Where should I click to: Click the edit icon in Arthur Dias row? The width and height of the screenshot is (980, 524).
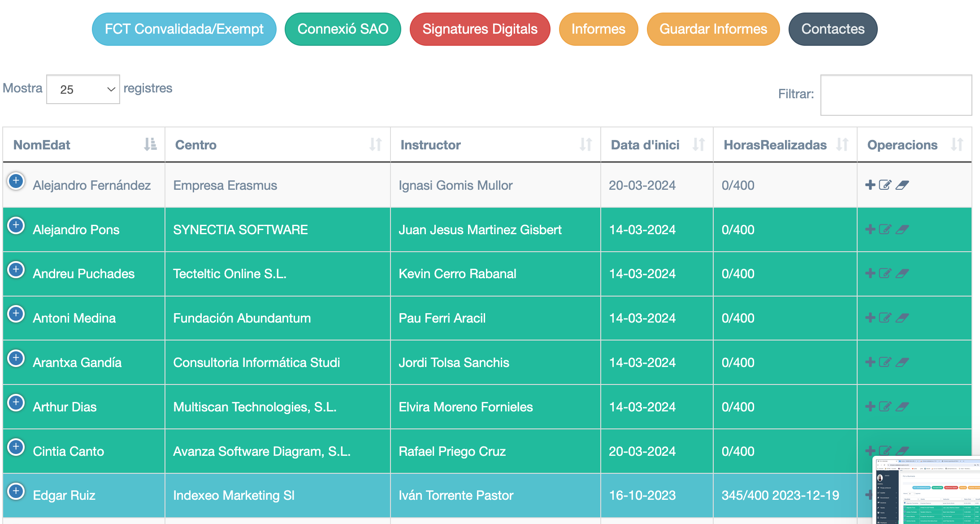(x=885, y=406)
